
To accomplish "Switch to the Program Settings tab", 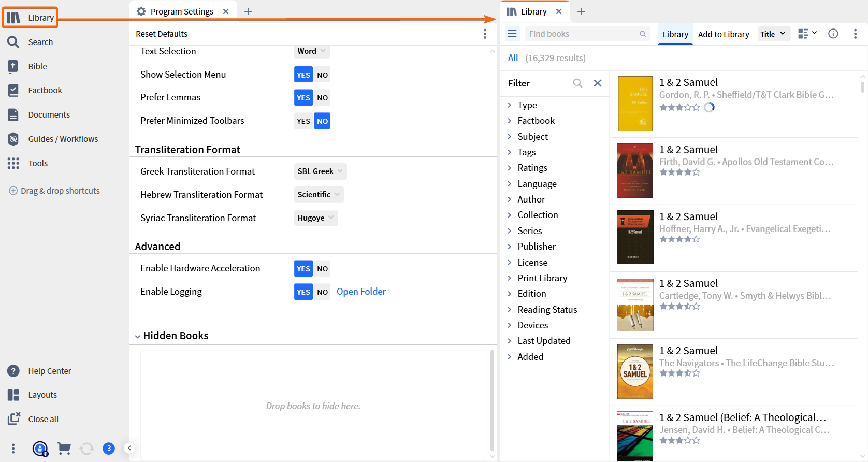I will (181, 11).
